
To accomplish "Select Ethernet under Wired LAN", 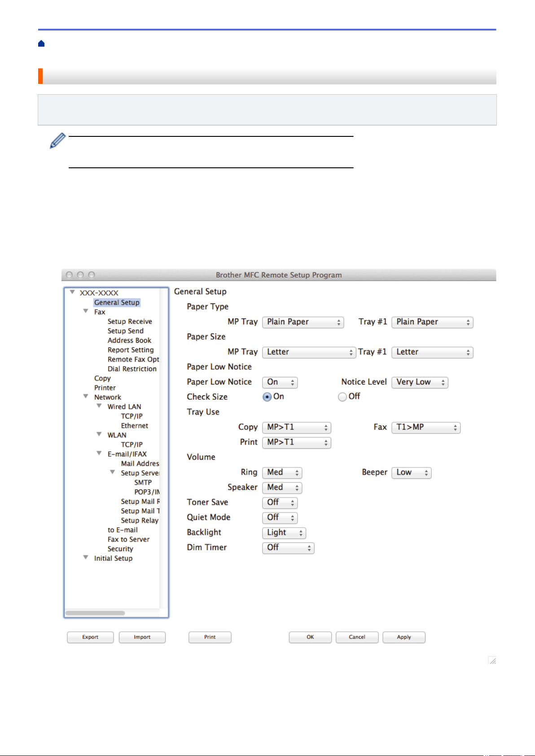I will click(135, 426).
